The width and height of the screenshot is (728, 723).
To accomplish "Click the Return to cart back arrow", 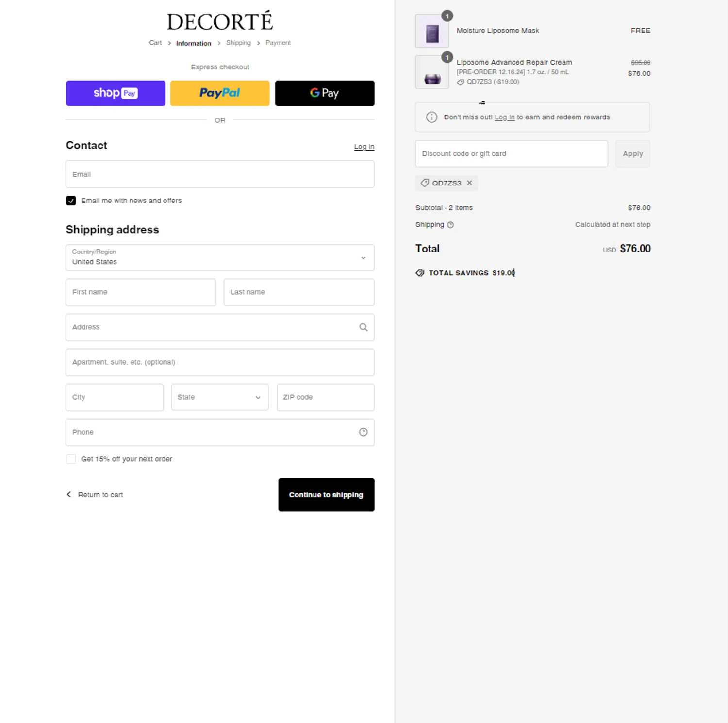I will 69,494.
